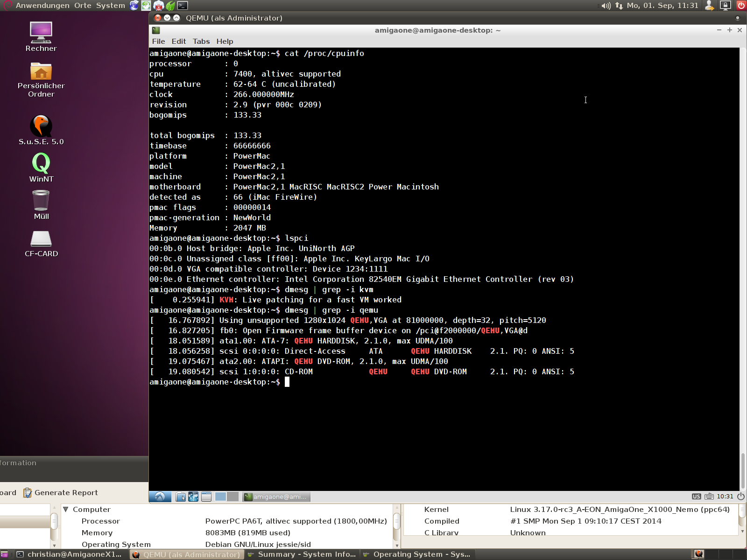Click the lock screen monitor icon
The image size is (747, 560).
coord(725,6)
